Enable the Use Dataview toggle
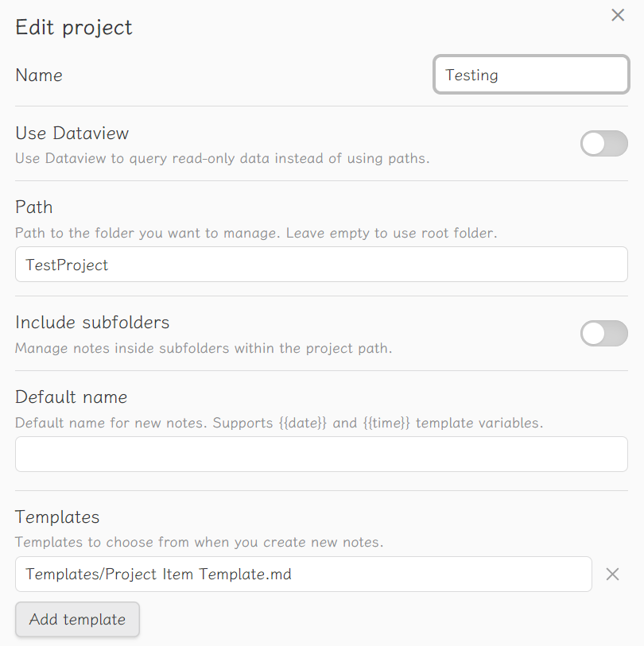Viewport: 644px width, 646px height. click(603, 144)
